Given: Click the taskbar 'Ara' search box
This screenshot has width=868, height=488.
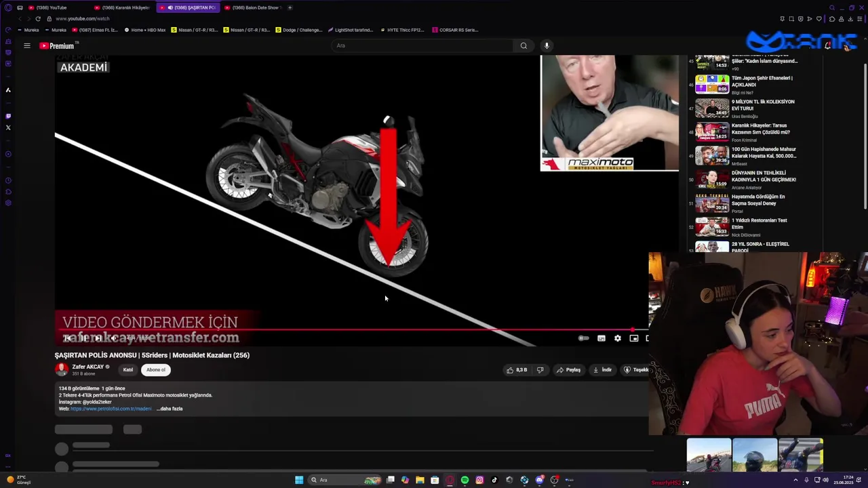Looking at the screenshot, I should point(346,480).
